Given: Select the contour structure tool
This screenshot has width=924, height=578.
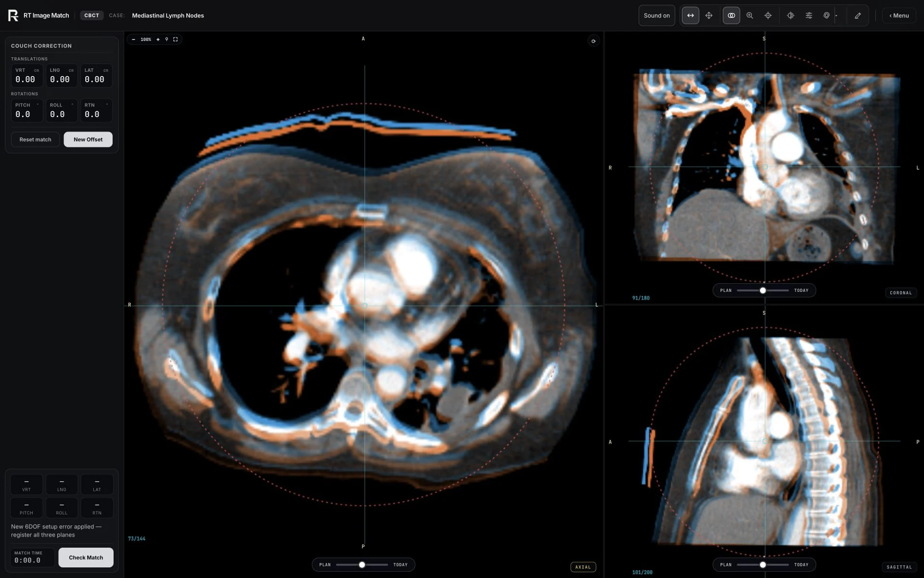Looking at the screenshot, I should pos(826,15).
